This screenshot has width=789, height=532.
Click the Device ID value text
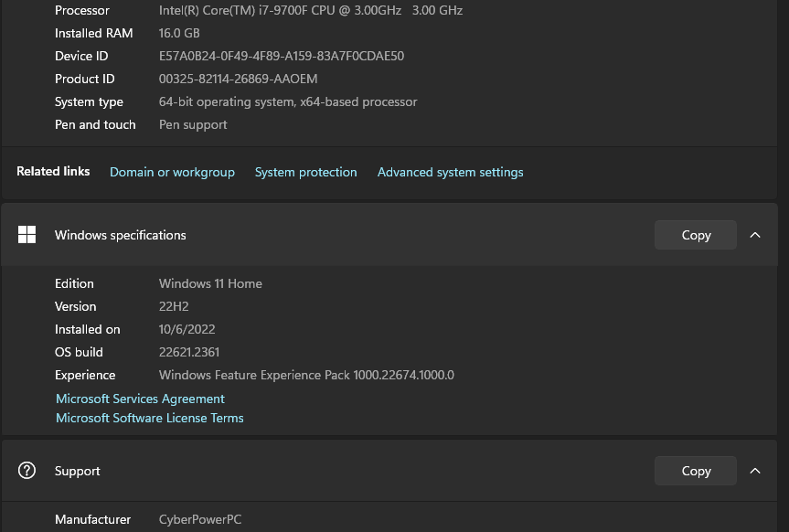click(282, 56)
